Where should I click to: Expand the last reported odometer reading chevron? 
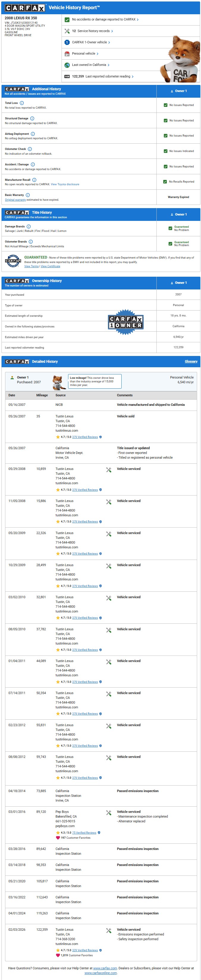pos(133,77)
